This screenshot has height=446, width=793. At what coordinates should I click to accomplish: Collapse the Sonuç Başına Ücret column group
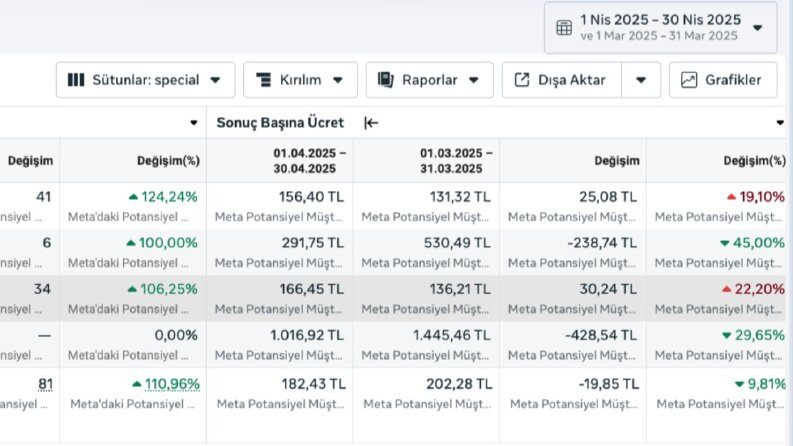(x=371, y=123)
